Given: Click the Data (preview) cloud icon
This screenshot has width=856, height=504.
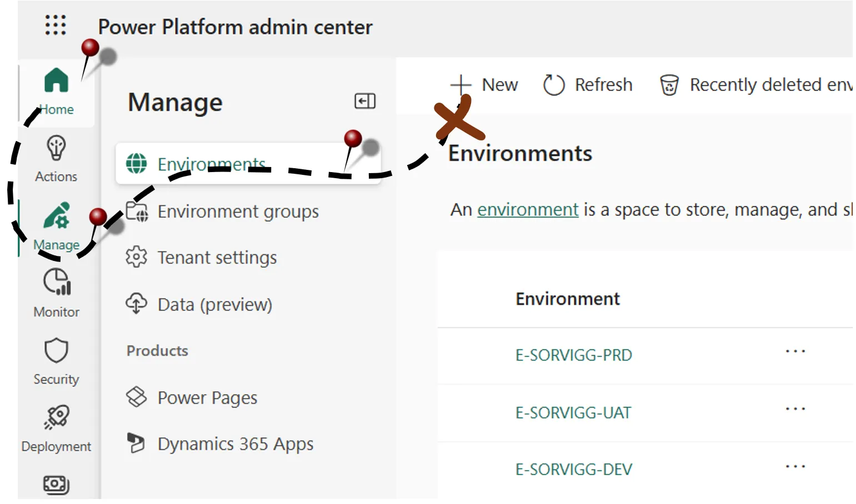Looking at the screenshot, I should click(136, 304).
